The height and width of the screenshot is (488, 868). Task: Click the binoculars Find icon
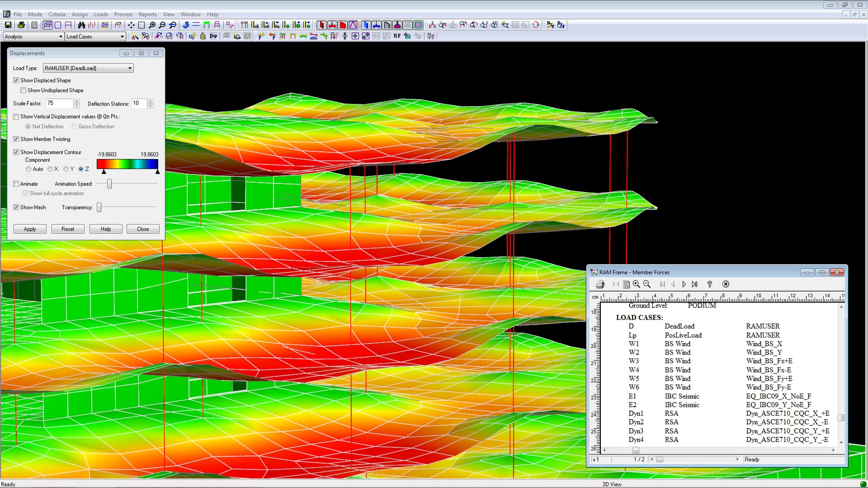point(81,25)
